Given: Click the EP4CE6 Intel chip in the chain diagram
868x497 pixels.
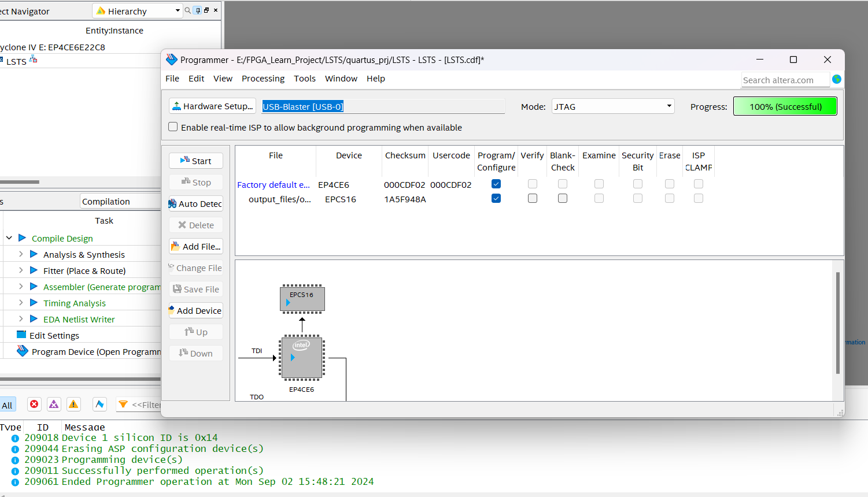Looking at the screenshot, I should pyautogui.click(x=302, y=358).
